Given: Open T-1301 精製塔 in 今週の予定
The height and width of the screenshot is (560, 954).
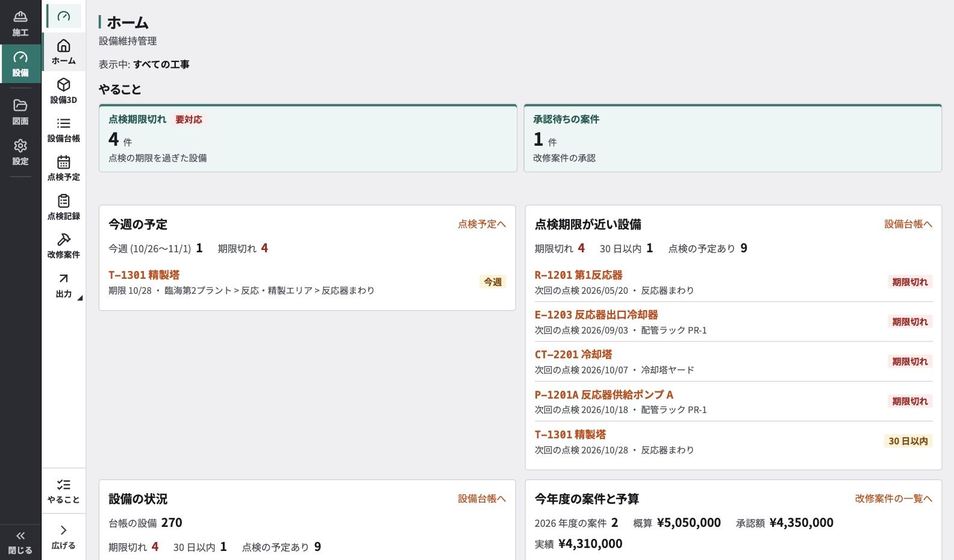Looking at the screenshot, I should (144, 275).
